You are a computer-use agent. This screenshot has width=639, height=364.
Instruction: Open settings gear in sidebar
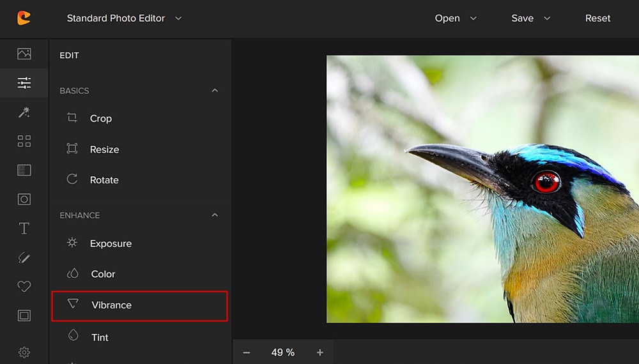(x=24, y=352)
